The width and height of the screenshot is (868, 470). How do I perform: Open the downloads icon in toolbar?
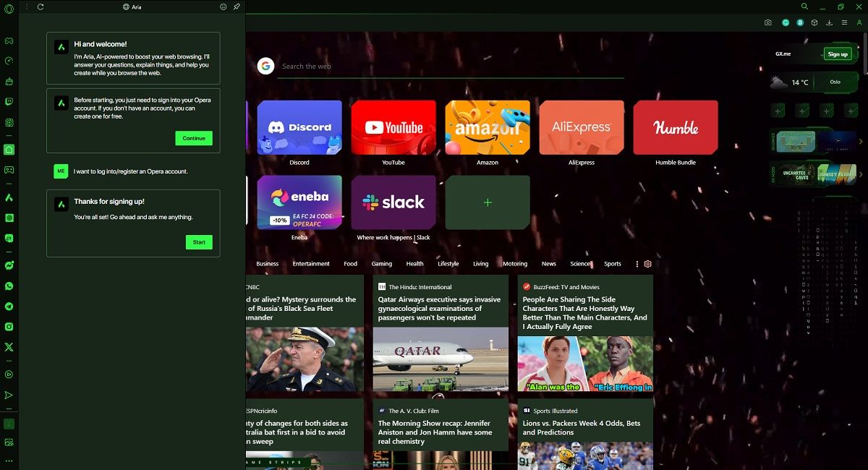click(829, 23)
